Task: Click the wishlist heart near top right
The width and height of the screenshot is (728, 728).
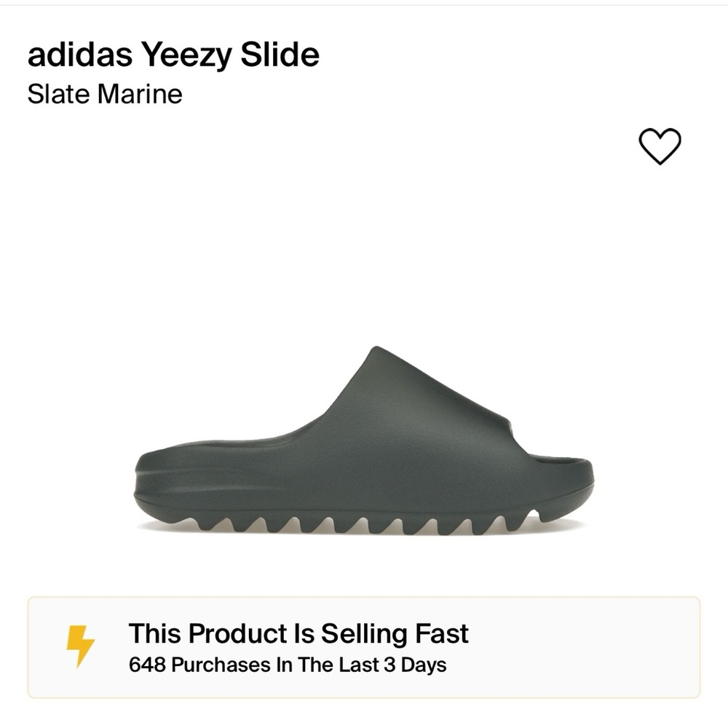Action: coord(659,146)
